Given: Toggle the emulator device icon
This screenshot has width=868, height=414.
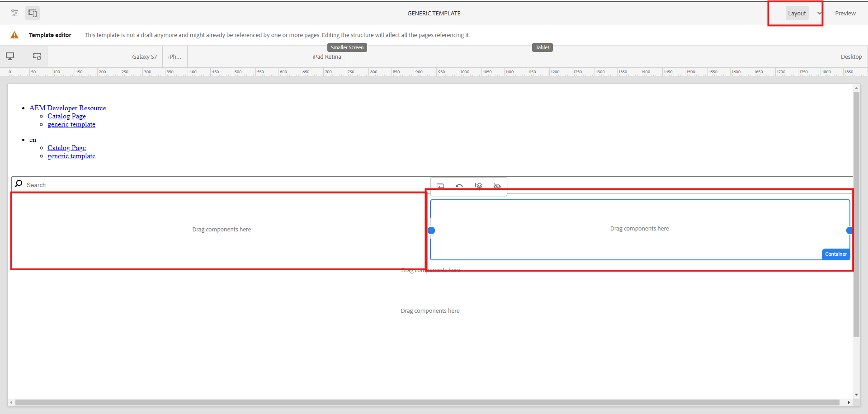Looking at the screenshot, I should (33, 13).
